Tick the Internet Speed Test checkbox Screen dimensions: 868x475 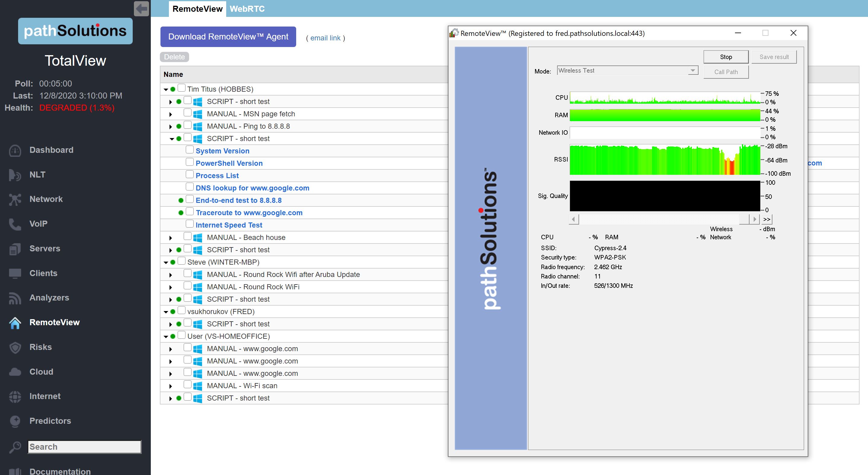(x=190, y=224)
